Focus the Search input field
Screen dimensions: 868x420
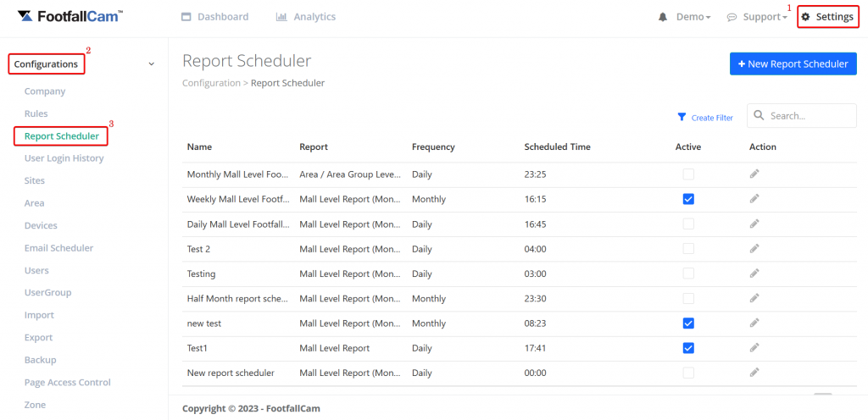click(802, 115)
